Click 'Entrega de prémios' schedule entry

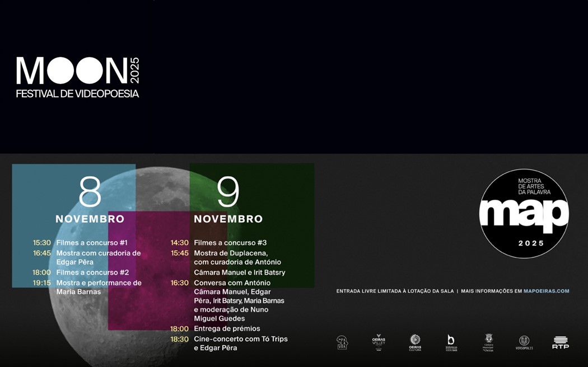(227, 328)
